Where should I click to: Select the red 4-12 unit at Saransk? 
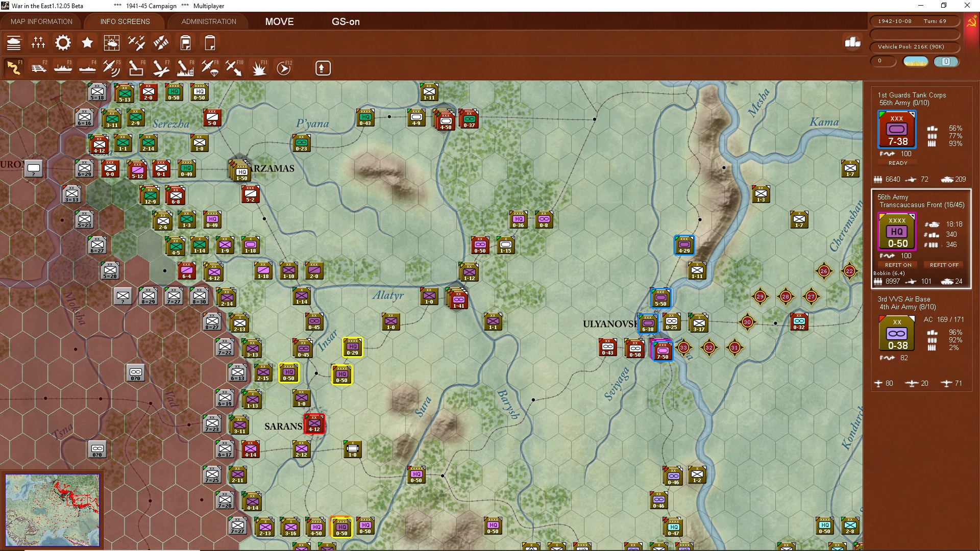point(314,423)
